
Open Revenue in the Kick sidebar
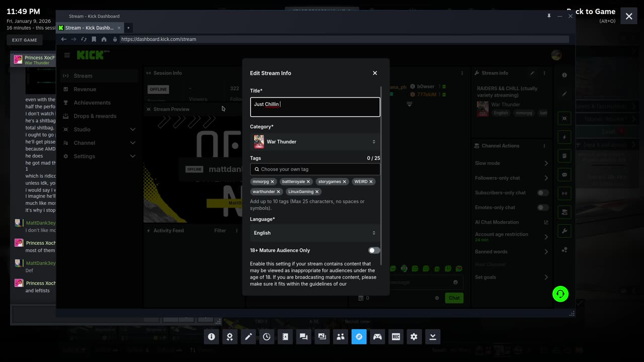[99, 89]
